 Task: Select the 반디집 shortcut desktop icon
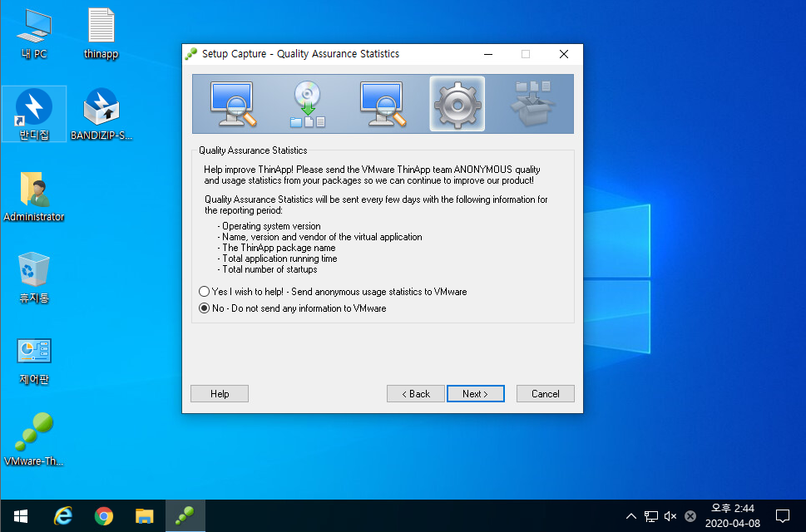(34, 114)
